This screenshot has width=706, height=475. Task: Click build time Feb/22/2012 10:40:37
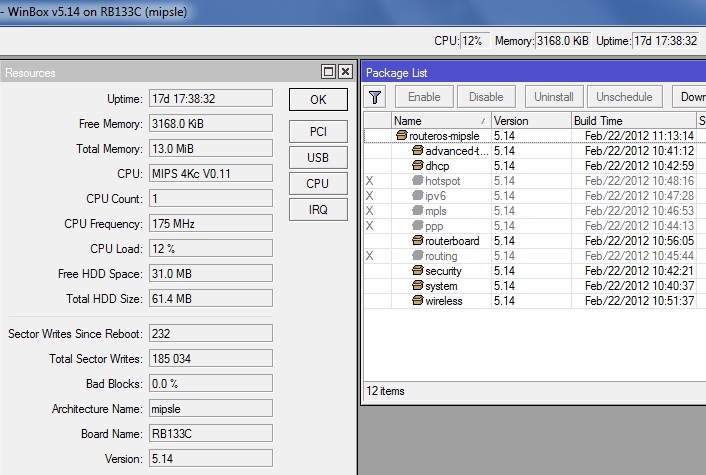(x=639, y=286)
